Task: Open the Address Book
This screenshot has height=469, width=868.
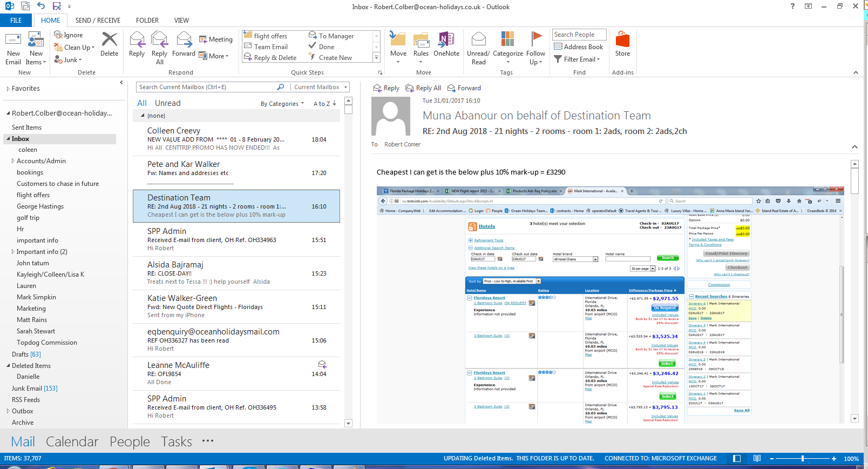Action: [x=579, y=47]
